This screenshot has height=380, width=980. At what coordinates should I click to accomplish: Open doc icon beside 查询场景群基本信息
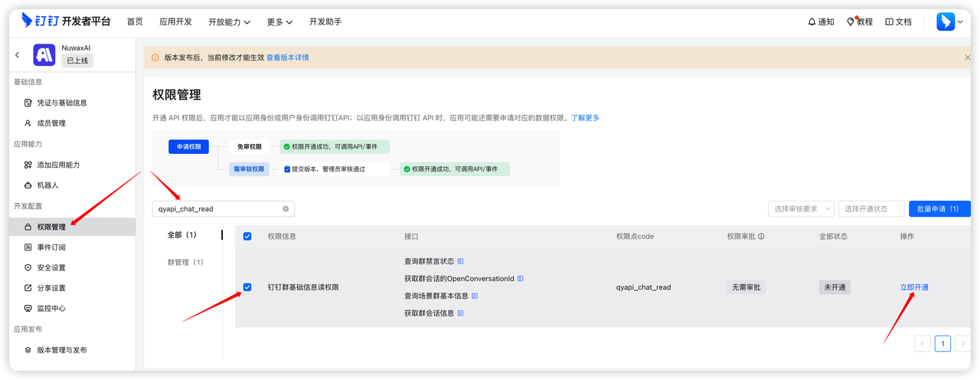point(475,296)
